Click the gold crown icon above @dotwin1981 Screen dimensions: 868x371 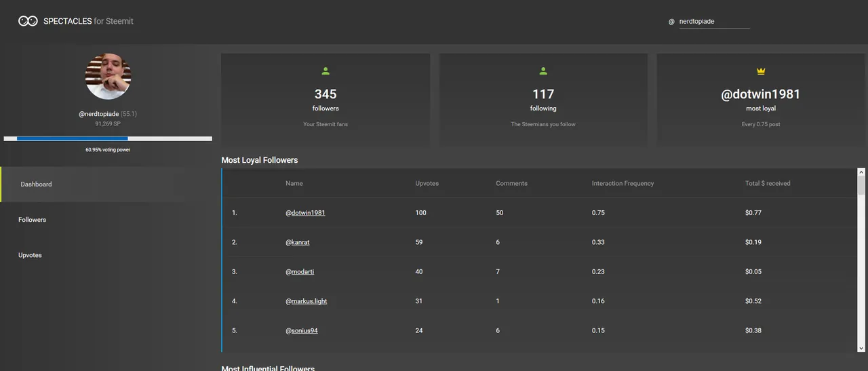[761, 71]
